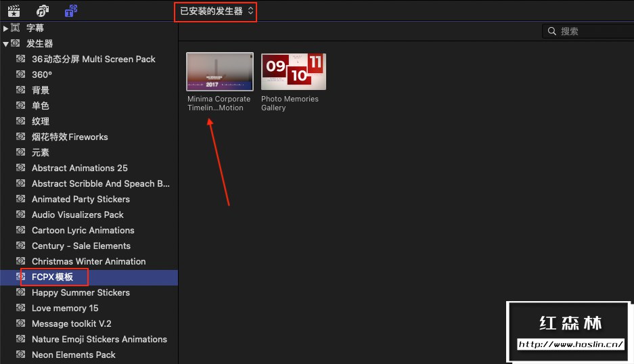Screen dimensions: 634x364
Task: Click icon beside Cartoon Lyric Animations
Action: [x=20, y=230]
